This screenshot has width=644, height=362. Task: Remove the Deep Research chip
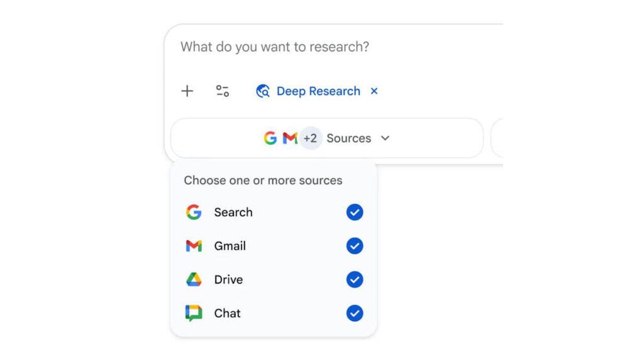(374, 91)
